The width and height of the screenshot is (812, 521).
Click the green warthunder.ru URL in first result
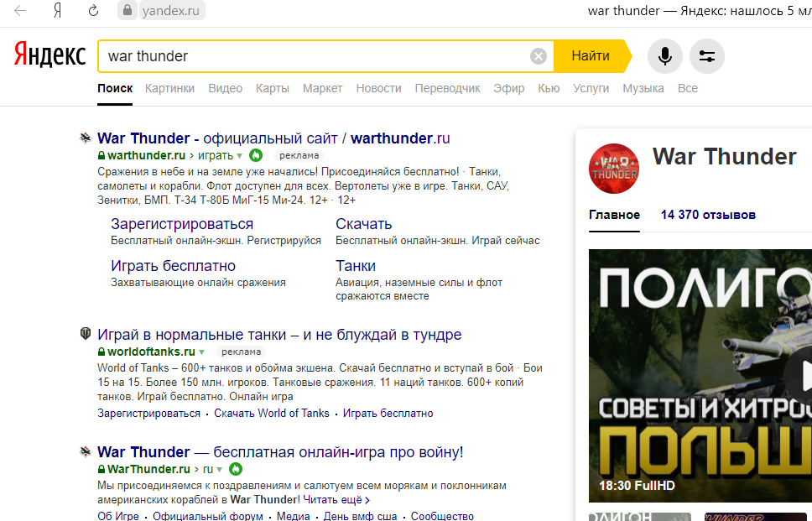(146, 155)
